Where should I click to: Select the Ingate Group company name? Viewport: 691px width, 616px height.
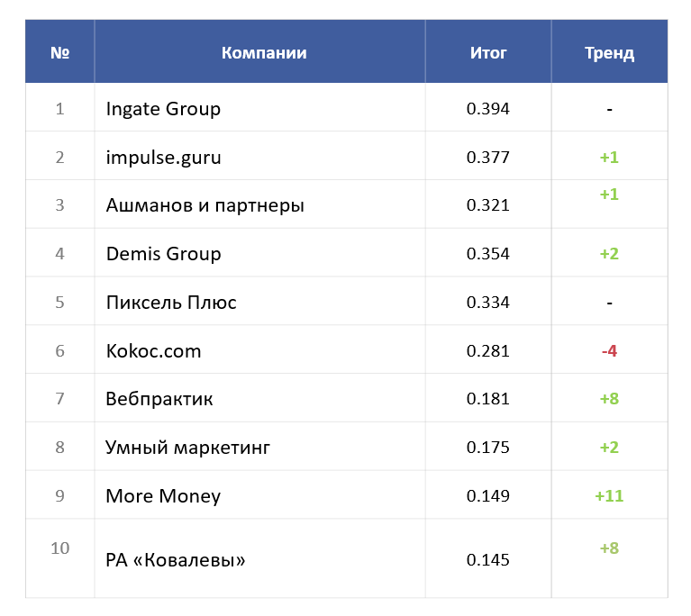(163, 109)
